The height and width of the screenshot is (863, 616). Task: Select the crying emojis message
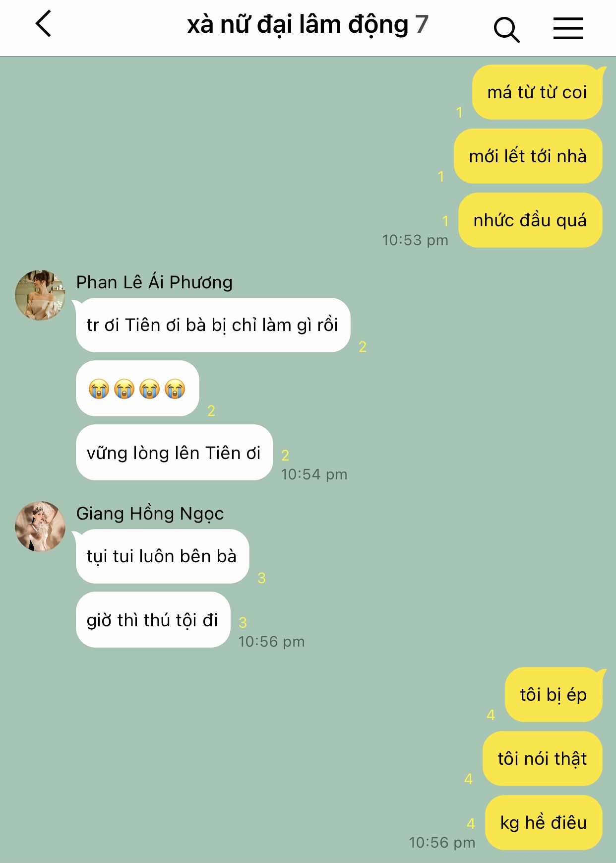[x=137, y=389]
